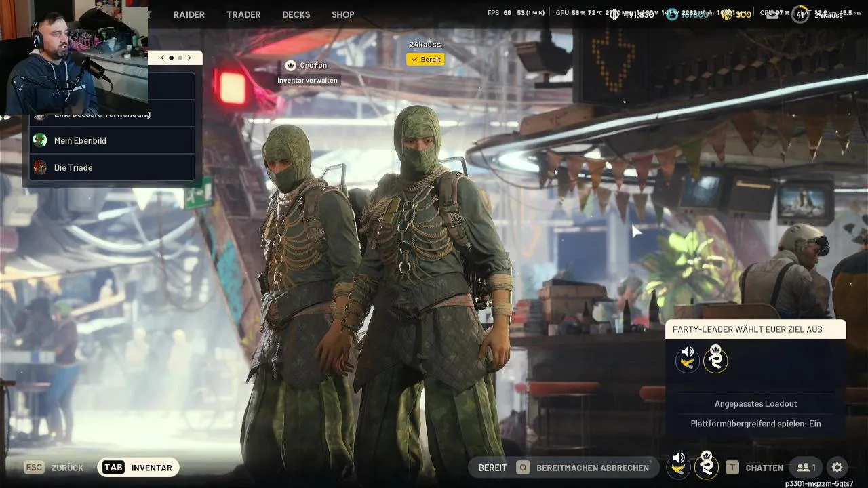Select second quest page dot

(180, 58)
